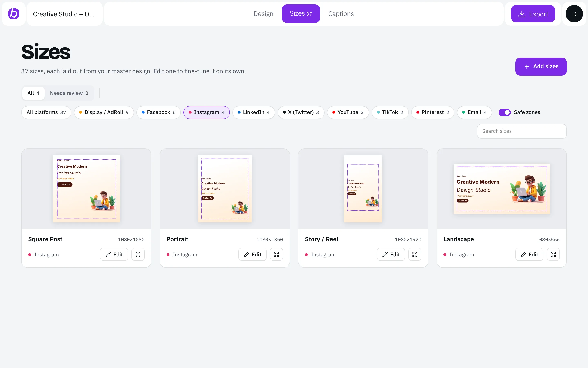This screenshot has height=368, width=588.
Task: Open the D user avatar menu
Action: click(574, 14)
